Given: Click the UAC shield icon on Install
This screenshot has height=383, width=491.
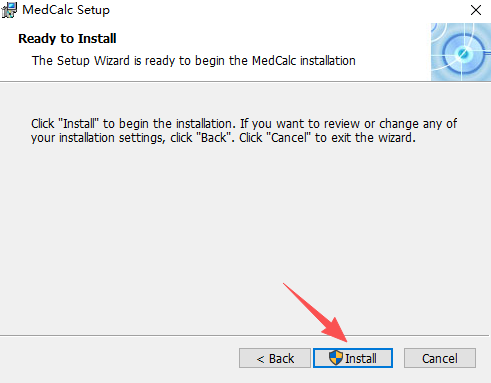Looking at the screenshot, I should pos(335,358).
